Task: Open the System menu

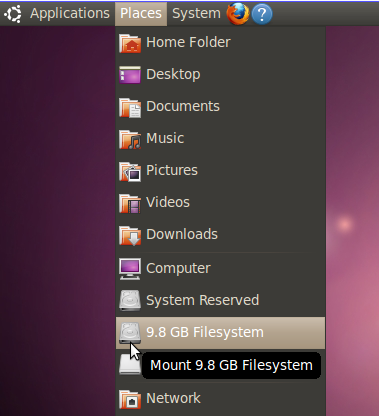Action: click(196, 14)
